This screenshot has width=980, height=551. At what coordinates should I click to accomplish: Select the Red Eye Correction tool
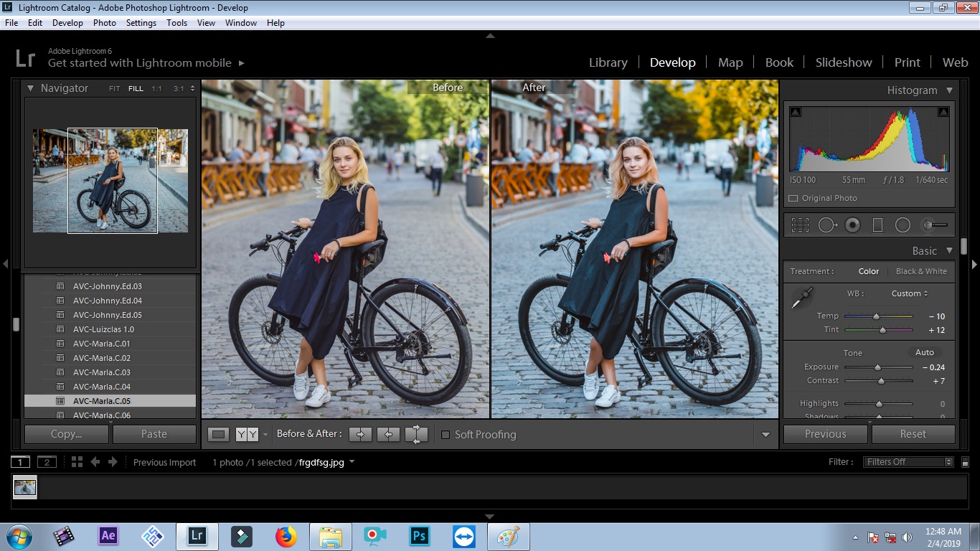pyautogui.click(x=852, y=225)
